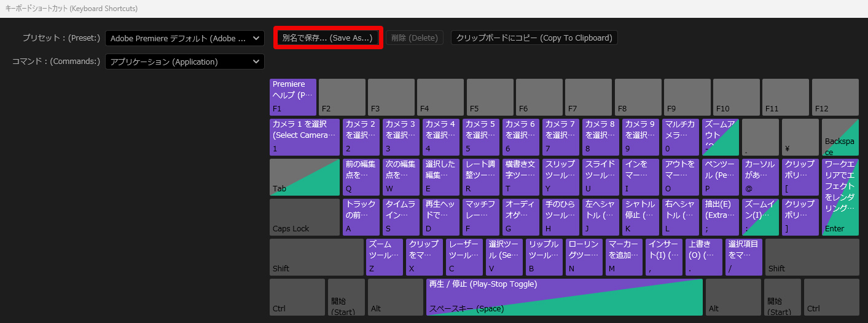Select the F2 key on the keyboard layout
This screenshot has height=323, width=868.
tap(342, 97)
